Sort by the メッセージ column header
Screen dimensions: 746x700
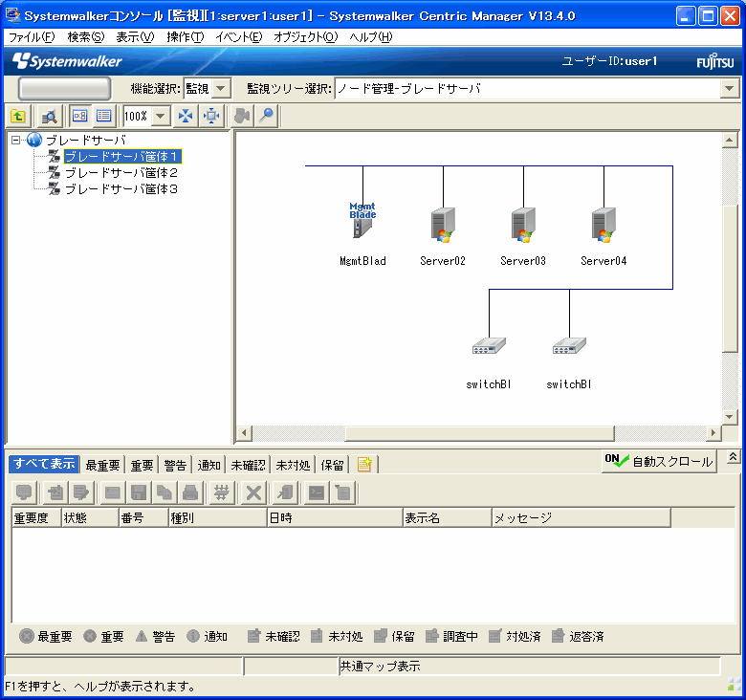click(x=581, y=517)
